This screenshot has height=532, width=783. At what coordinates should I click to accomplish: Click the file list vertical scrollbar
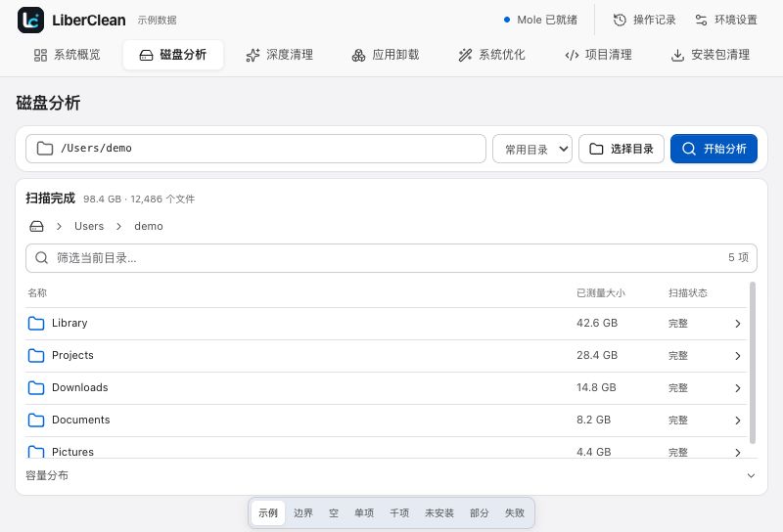[x=753, y=363]
